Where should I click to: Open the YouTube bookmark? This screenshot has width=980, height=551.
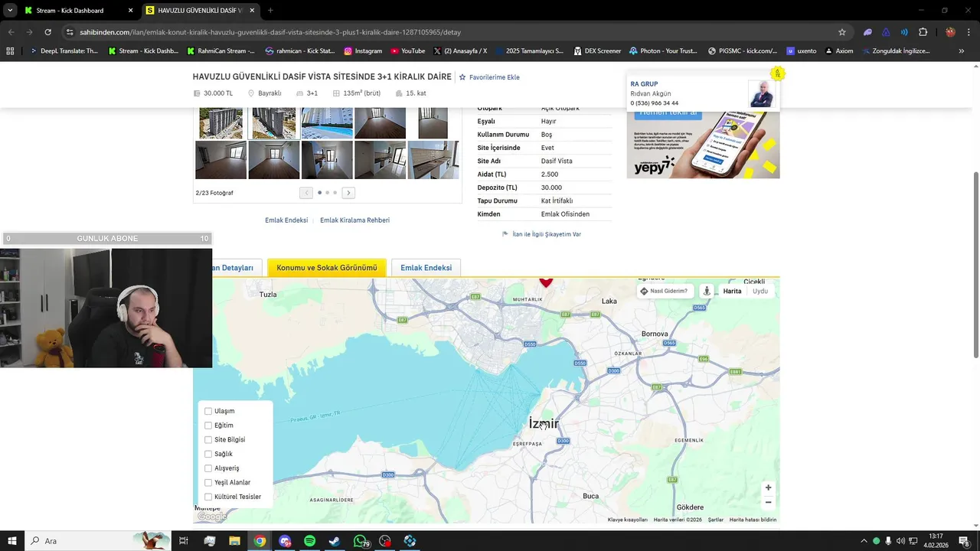407,51
